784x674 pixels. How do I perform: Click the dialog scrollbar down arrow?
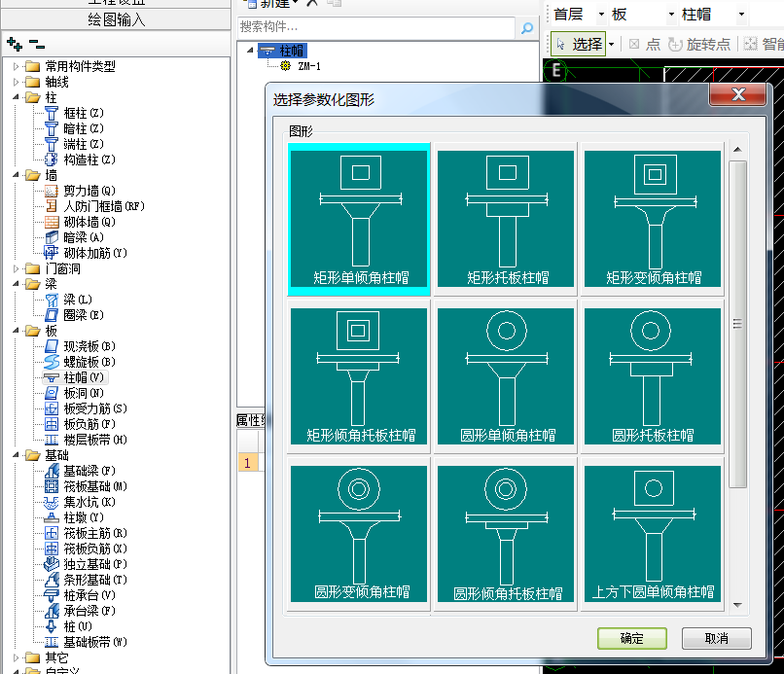[x=737, y=605]
